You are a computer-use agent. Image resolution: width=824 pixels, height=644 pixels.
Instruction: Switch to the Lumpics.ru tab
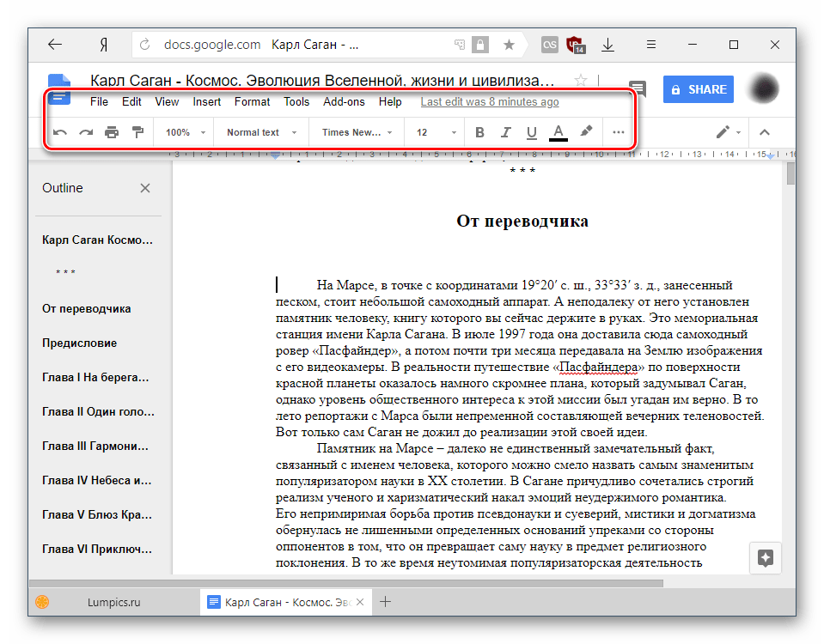point(113,602)
